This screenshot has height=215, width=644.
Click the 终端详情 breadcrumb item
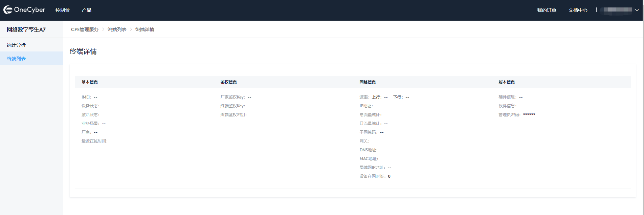pyautogui.click(x=145, y=29)
